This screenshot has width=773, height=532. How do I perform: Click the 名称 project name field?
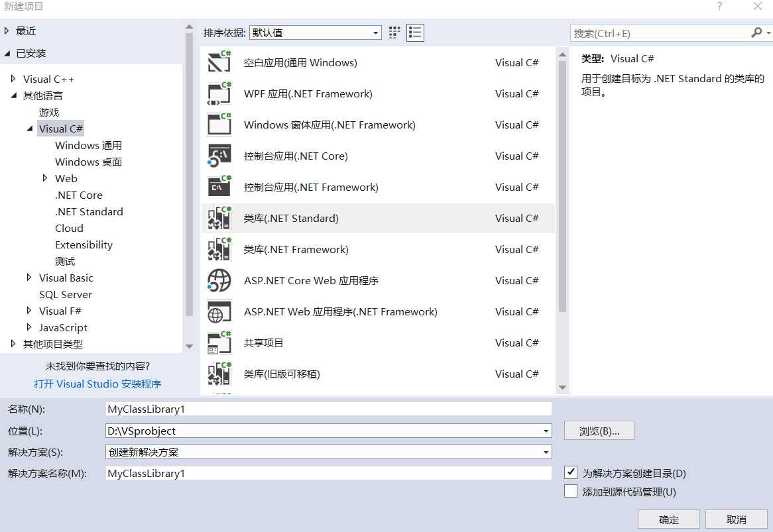click(329, 409)
